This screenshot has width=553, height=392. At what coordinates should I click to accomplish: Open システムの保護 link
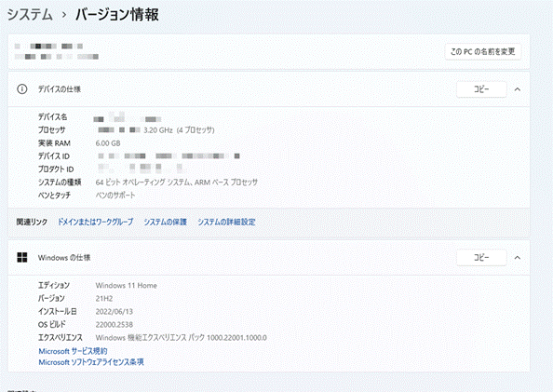pos(165,222)
